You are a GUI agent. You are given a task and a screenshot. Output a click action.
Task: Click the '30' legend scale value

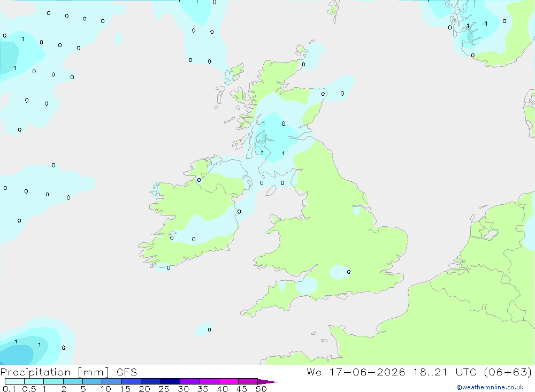184,389
